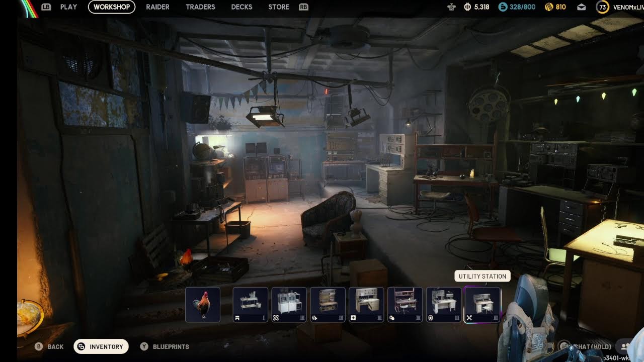
Task: Select the Refiner station with atom icon
Action: (289, 304)
